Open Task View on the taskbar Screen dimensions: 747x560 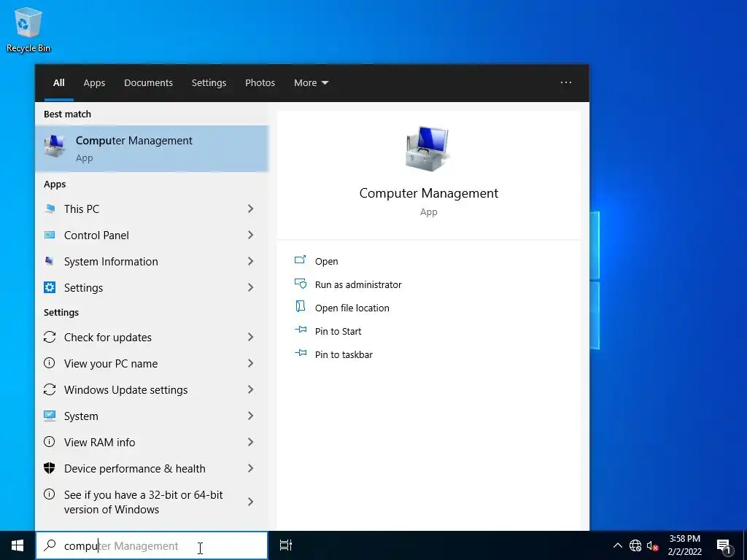pos(286,545)
